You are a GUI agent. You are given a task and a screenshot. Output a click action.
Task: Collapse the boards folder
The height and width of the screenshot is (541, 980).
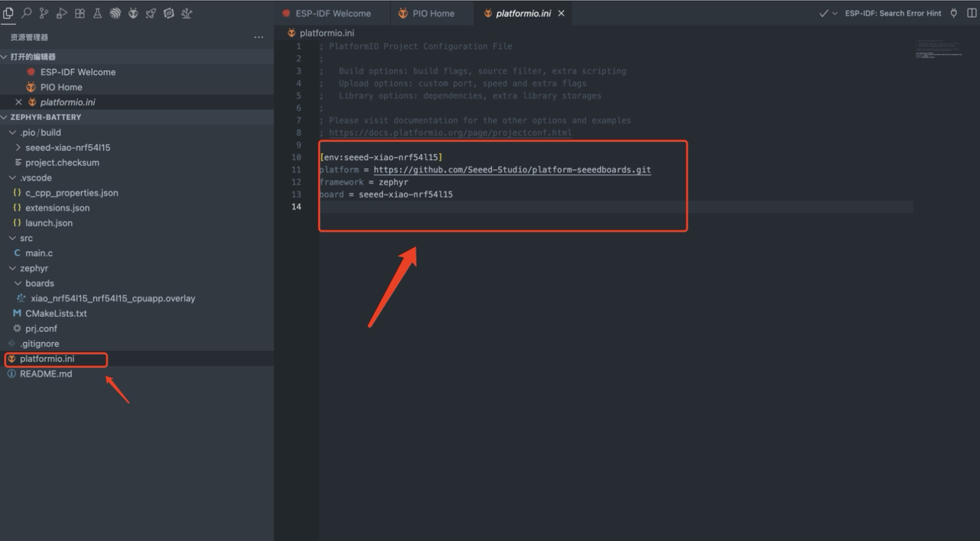(136, 283)
